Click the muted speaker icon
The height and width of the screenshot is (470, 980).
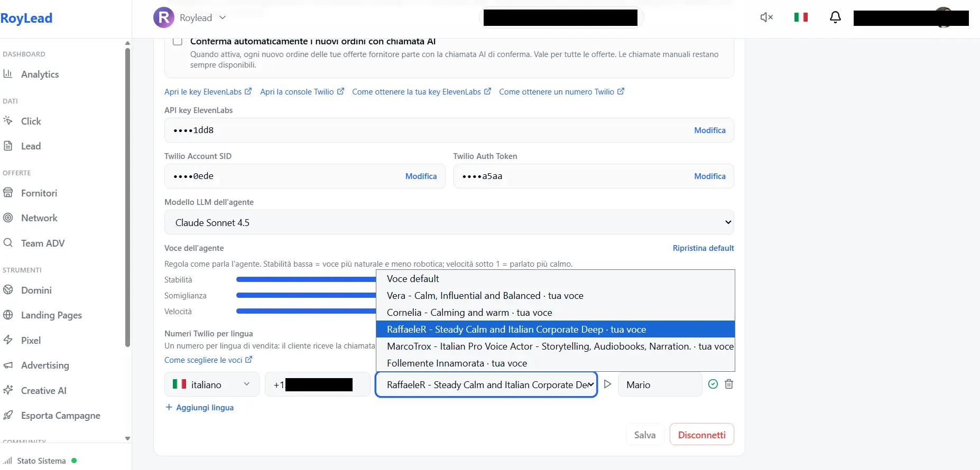pos(766,17)
